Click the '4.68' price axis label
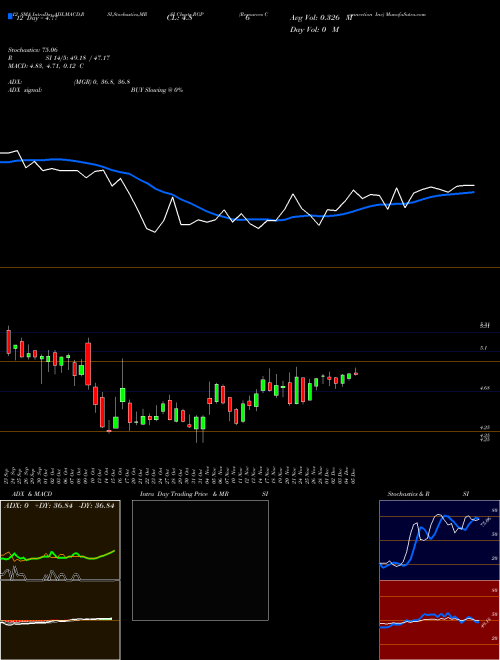The width and height of the screenshot is (500, 660). click(484, 389)
